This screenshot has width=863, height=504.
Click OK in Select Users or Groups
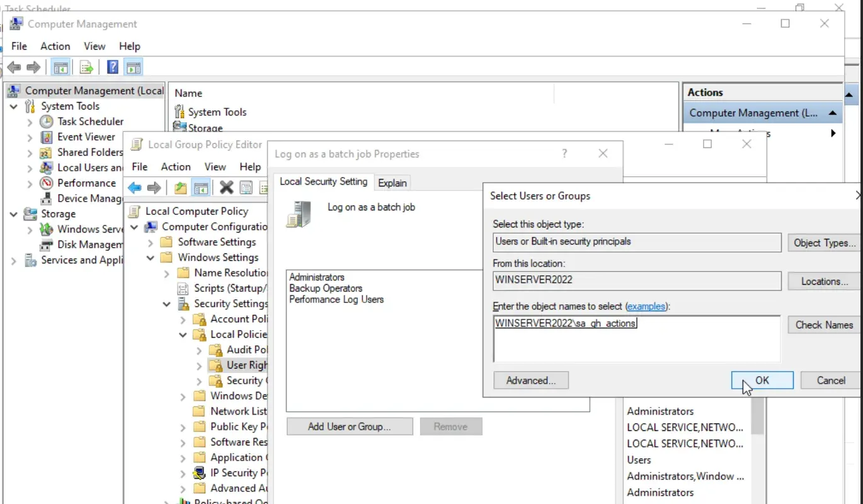click(x=762, y=380)
